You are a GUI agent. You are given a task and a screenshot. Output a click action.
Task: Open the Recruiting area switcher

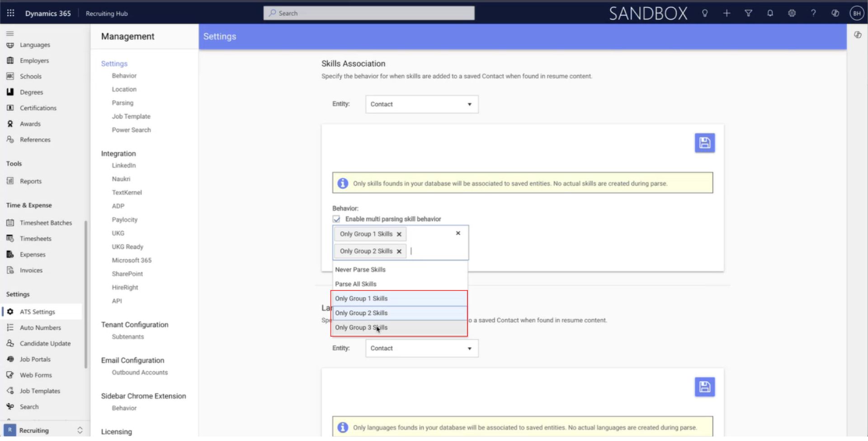click(x=44, y=430)
